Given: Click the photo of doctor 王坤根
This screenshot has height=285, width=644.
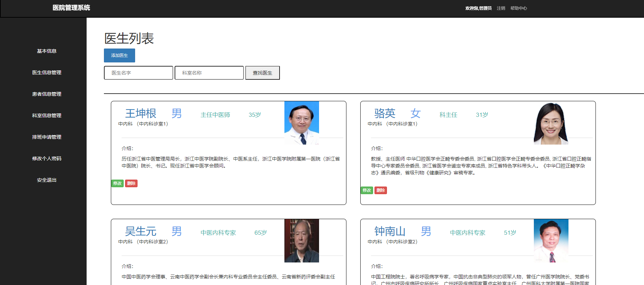Looking at the screenshot, I should [x=302, y=123].
